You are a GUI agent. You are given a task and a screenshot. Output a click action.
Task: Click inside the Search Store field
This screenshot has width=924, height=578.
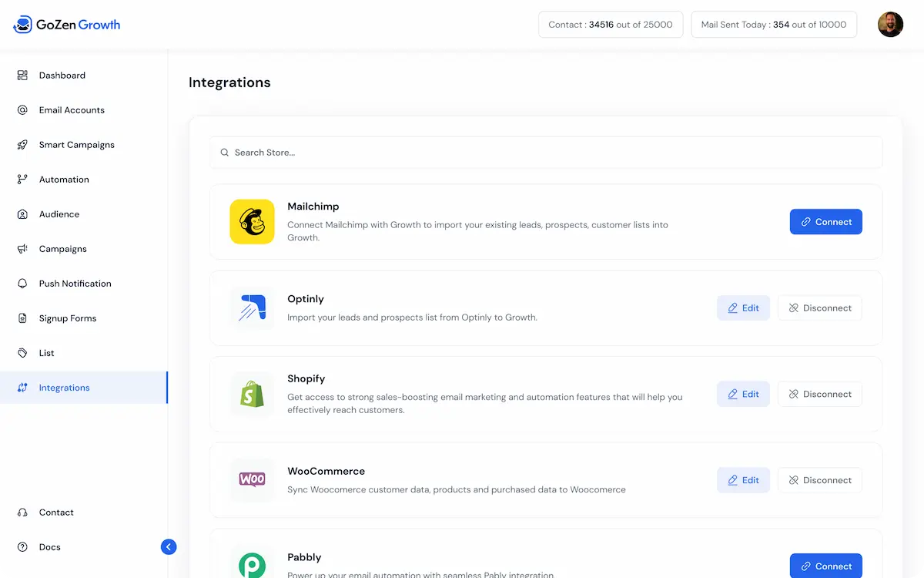click(x=462, y=152)
